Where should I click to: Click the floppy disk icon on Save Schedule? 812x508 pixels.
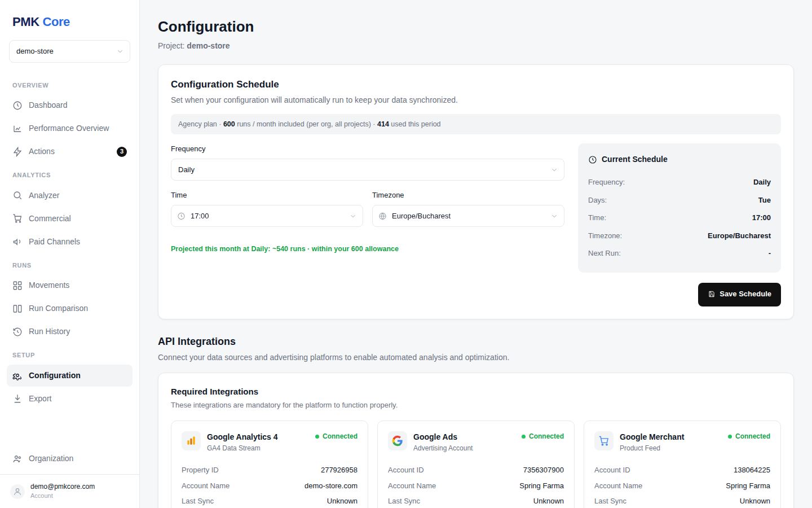pos(712,294)
